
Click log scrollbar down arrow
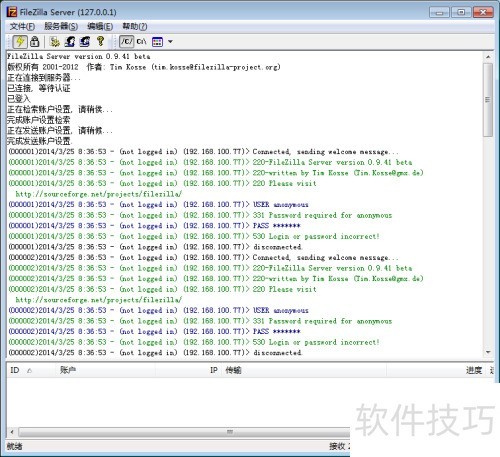[488, 352]
